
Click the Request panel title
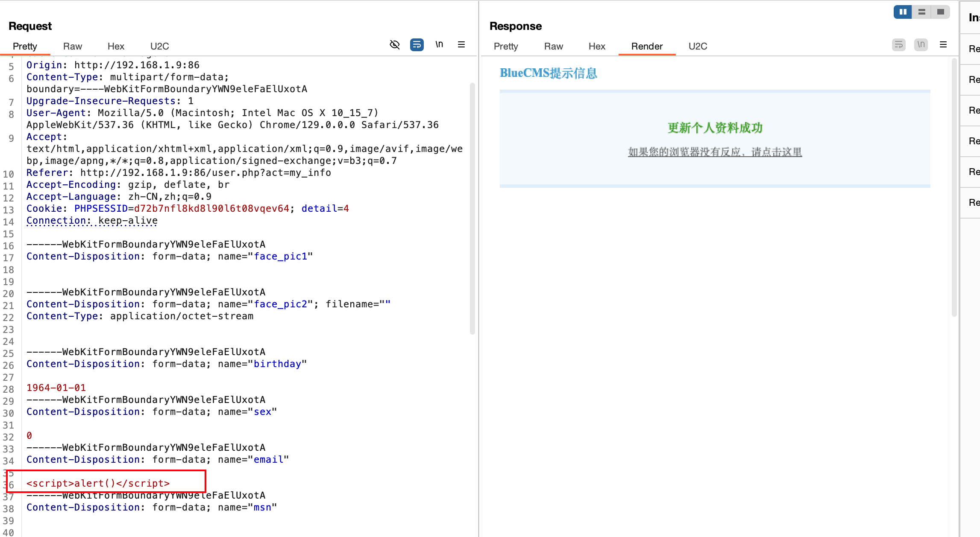30,26
